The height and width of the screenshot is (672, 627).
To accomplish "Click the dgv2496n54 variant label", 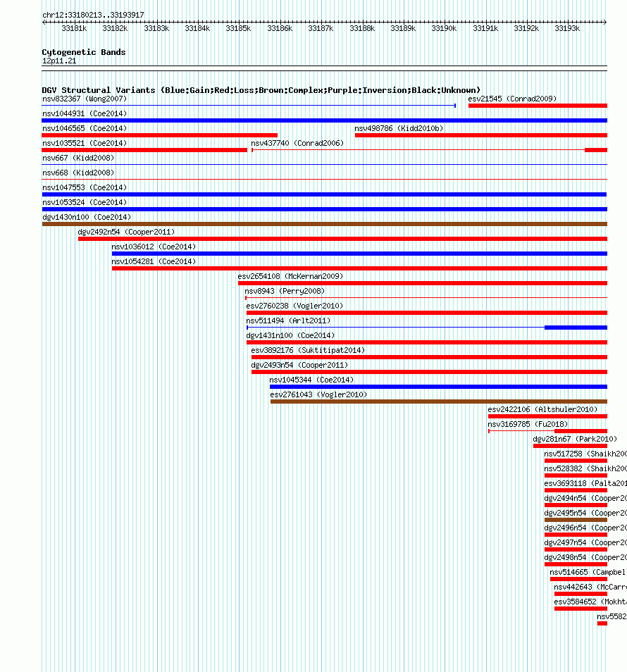I will pyautogui.click(x=585, y=528).
